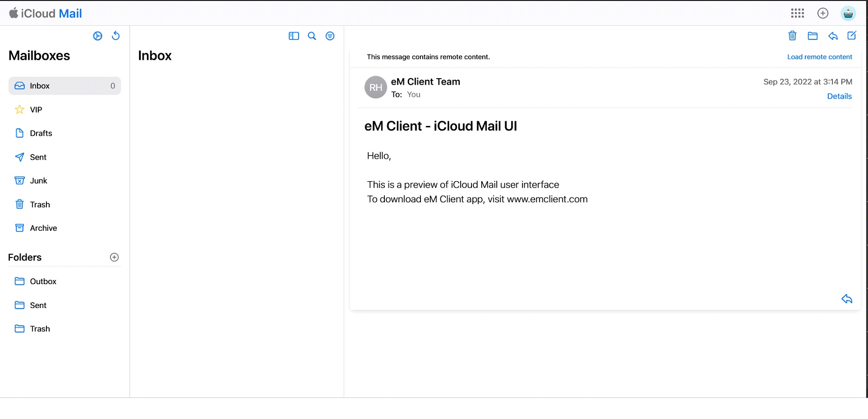Click the remote content notice text
Screen dimensions: 868x419
(x=428, y=57)
